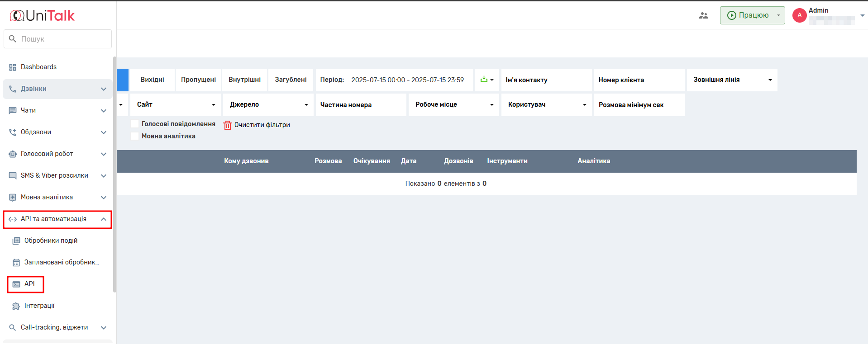Click the red trash clear filters icon
This screenshot has height=344, width=868.
[227, 125]
